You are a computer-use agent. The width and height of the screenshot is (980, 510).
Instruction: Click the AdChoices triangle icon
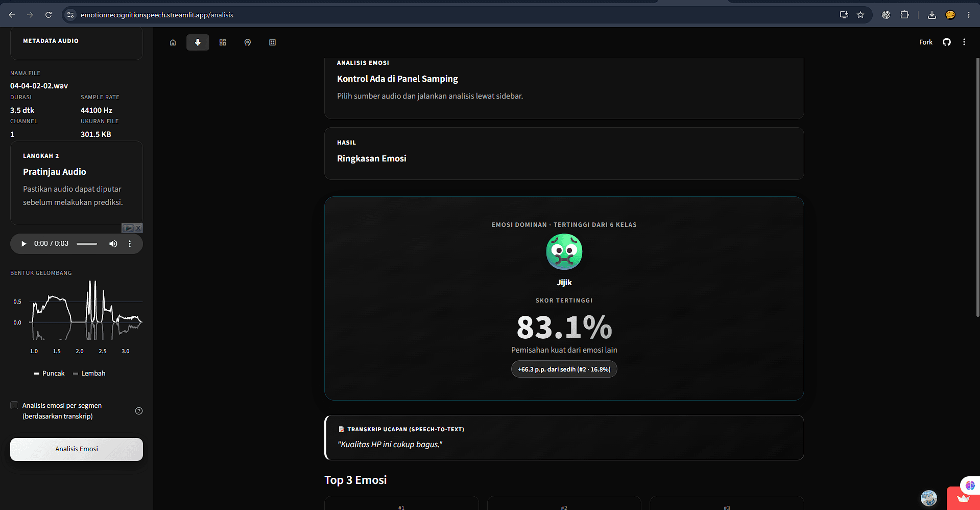[x=128, y=228]
